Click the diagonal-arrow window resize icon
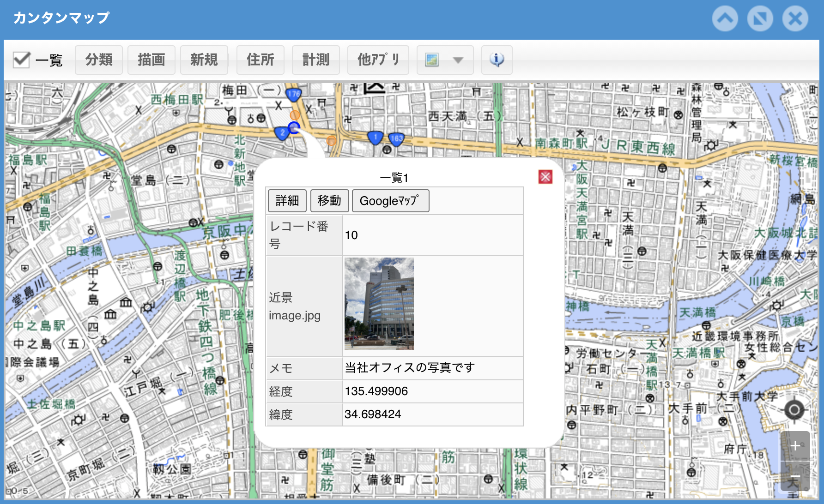Image resolution: width=824 pixels, height=504 pixels. [x=760, y=18]
